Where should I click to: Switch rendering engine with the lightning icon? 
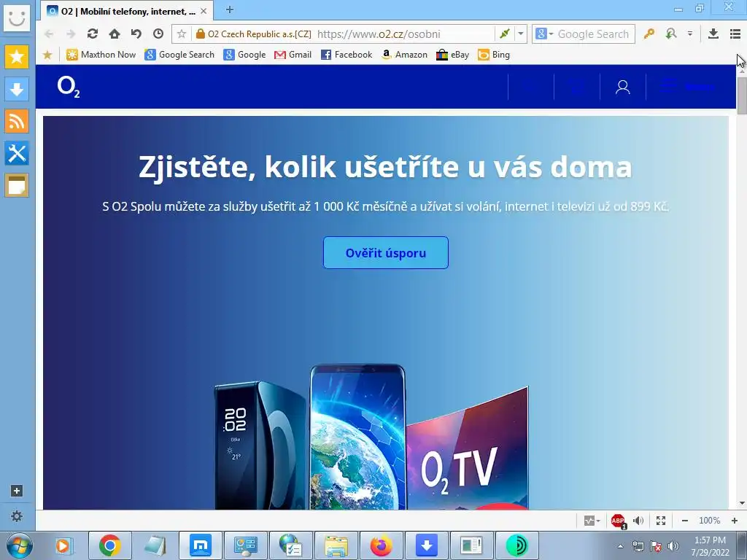[505, 34]
